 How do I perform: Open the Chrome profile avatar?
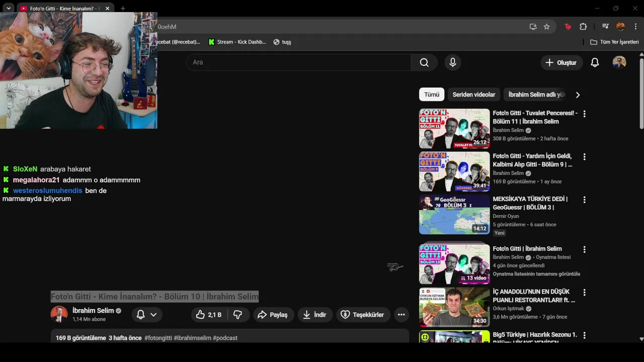[x=620, y=27]
